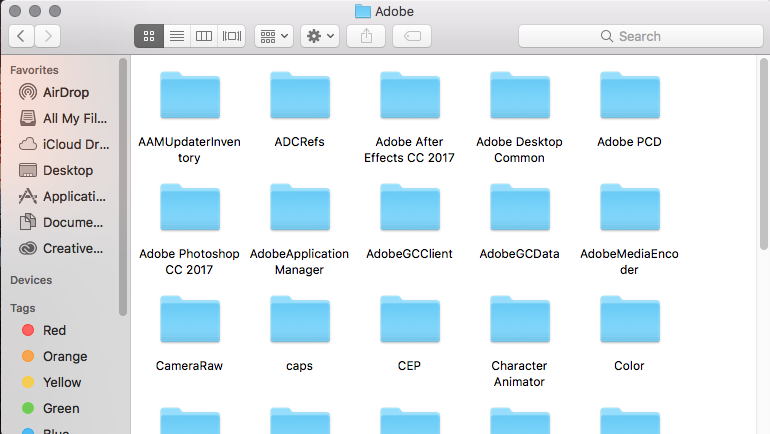Click inside the Search field
770x434 pixels.
[641, 36]
